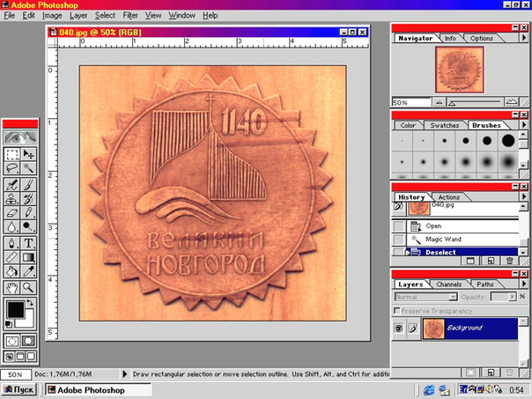The height and width of the screenshot is (399, 532).
Task: Open the File menu
Action: (x=9, y=15)
